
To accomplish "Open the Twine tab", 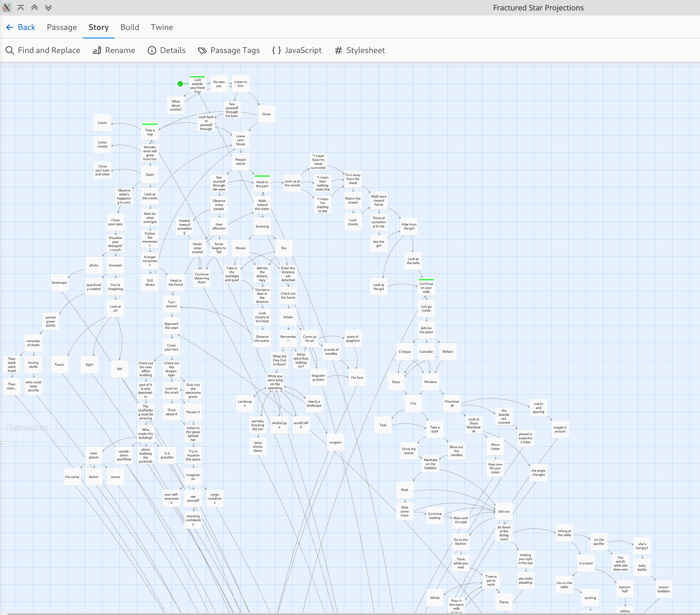I will click(x=162, y=27).
